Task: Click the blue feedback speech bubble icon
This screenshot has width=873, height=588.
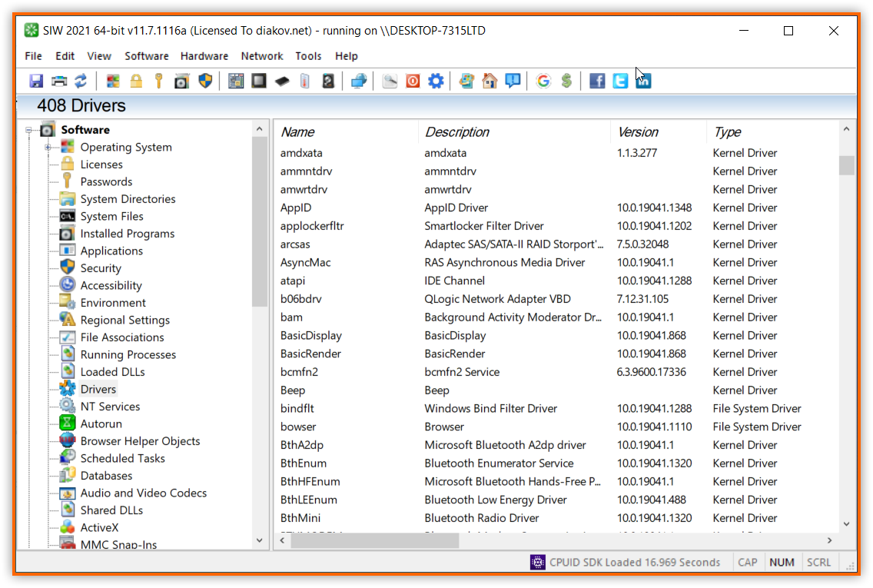Action: coord(513,81)
